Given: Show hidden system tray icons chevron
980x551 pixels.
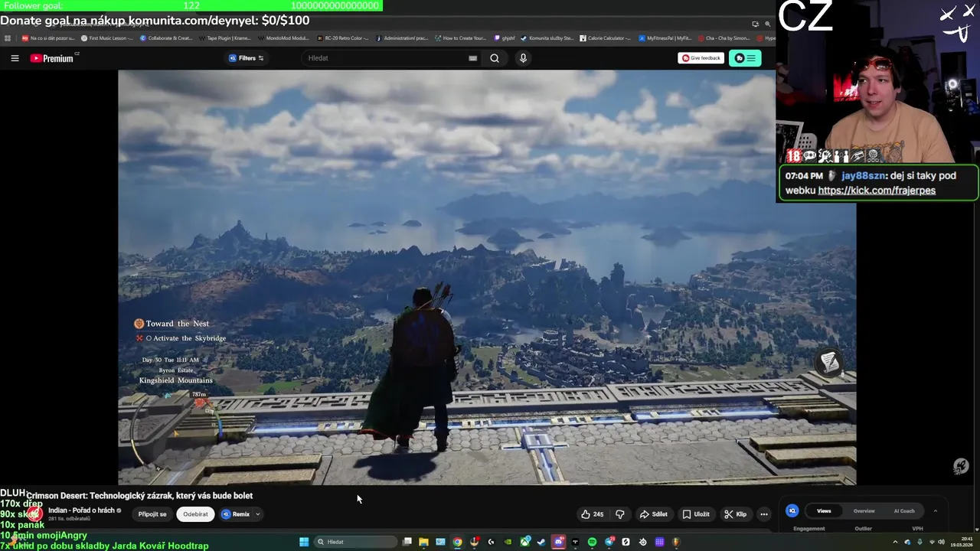Looking at the screenshot, I should [895, 542].
